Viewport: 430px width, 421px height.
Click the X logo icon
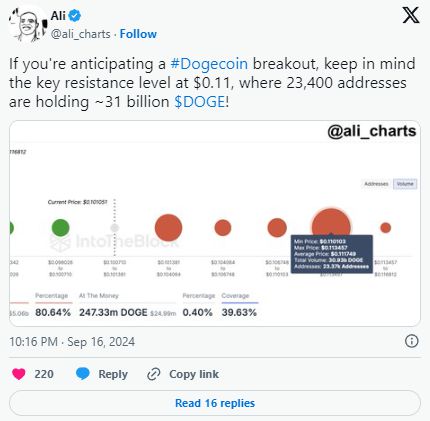click(411, 16)
